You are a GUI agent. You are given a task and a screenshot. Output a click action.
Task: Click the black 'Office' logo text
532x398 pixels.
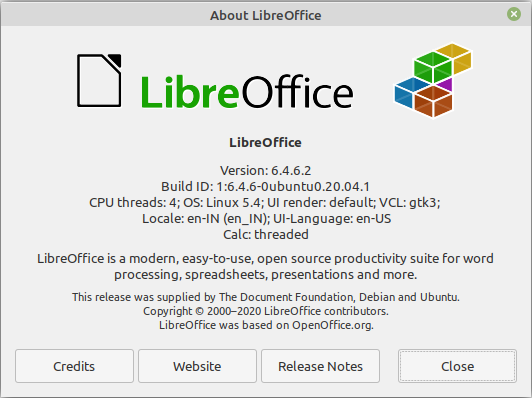point(297,92)
